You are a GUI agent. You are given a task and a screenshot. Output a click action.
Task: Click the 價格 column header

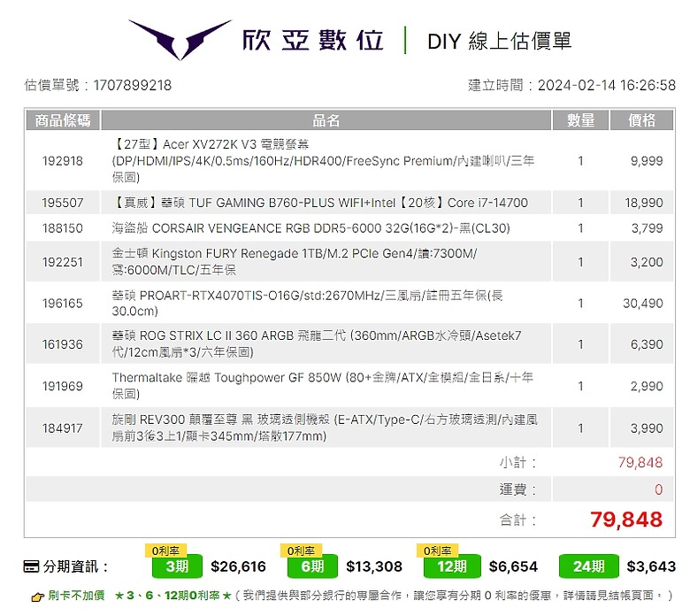641,120
